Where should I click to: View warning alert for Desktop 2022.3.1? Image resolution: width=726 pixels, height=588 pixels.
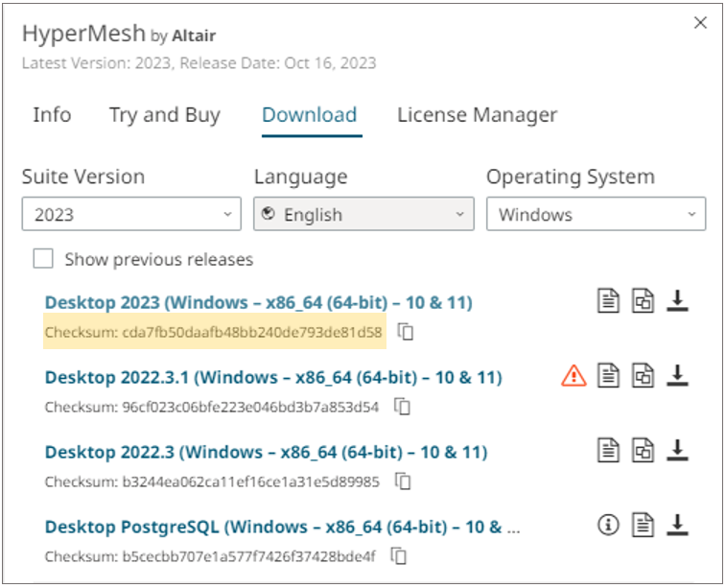[x=574, y=375]
